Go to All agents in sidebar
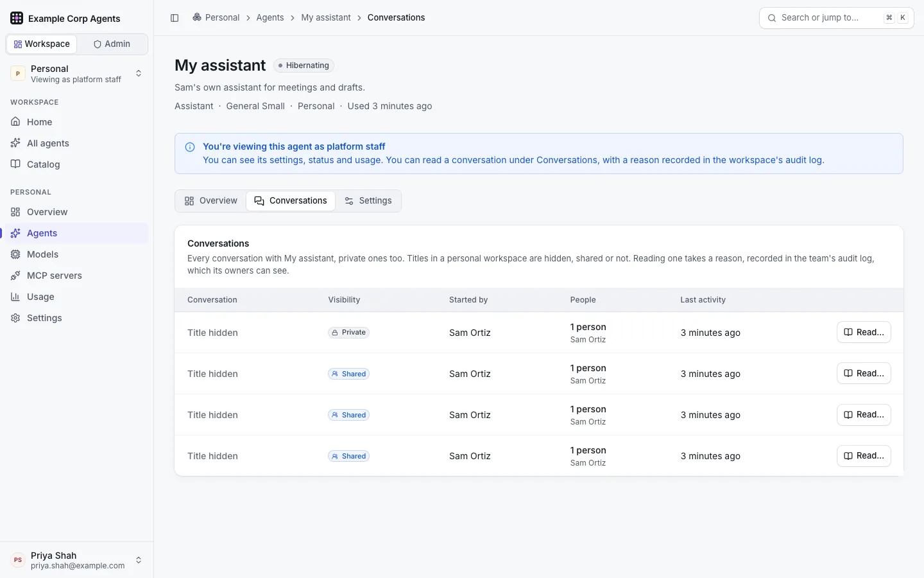 click(77, 143)
